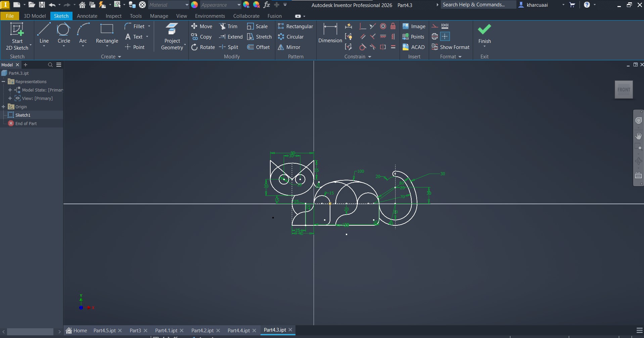Viewport: 644px width, 338px height.
Task: Switch to the Part4.1.ipt document tab
Action: pos(166,331)
